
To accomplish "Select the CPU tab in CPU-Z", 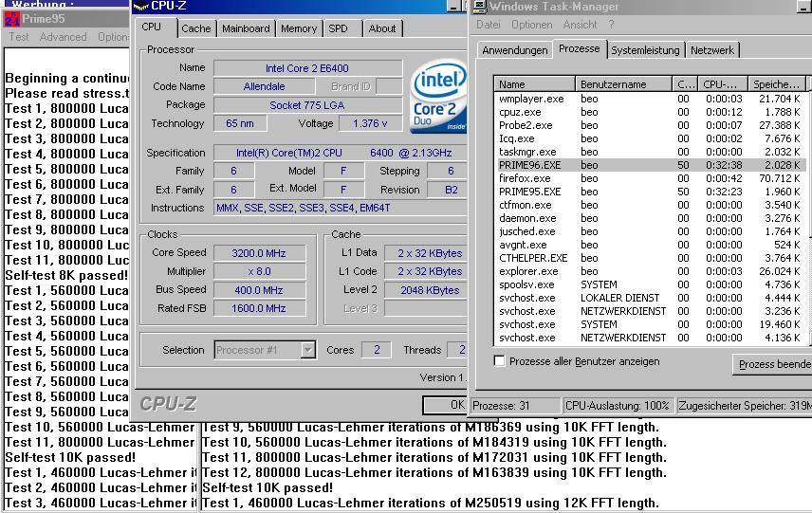I will tap(152, 27).
